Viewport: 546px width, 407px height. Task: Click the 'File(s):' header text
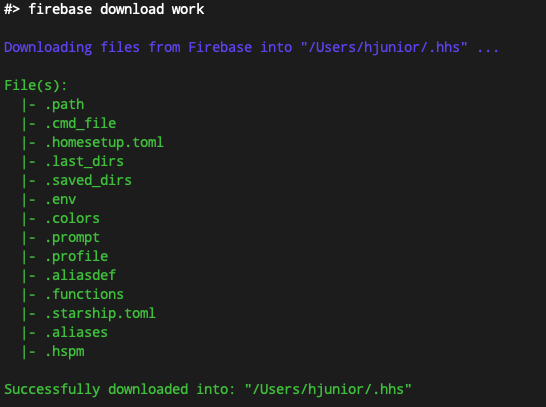pyautogui.click(x=36, y=85)
